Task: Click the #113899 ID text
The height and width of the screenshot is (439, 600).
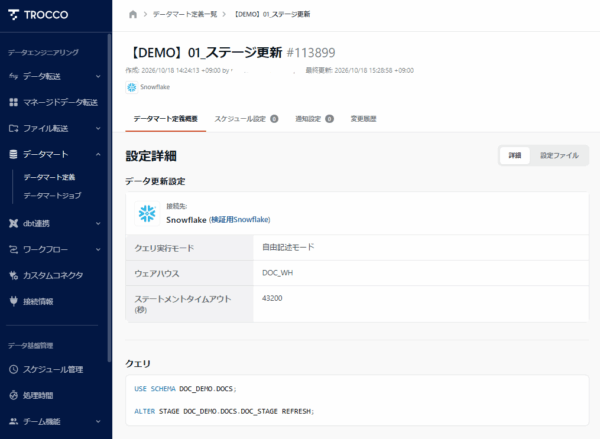Action: (311, 53)
